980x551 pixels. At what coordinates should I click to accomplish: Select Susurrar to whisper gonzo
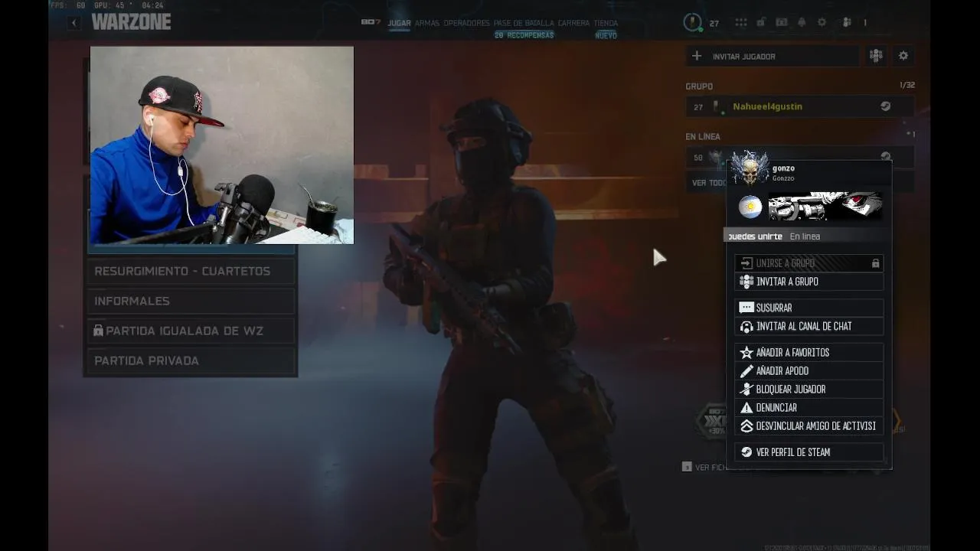(x=808, y=308)
